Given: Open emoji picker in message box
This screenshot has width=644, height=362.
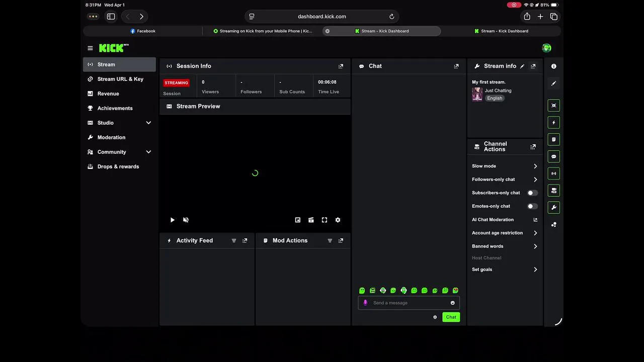Looking at the screenshot, I should [x=453, y=303].
